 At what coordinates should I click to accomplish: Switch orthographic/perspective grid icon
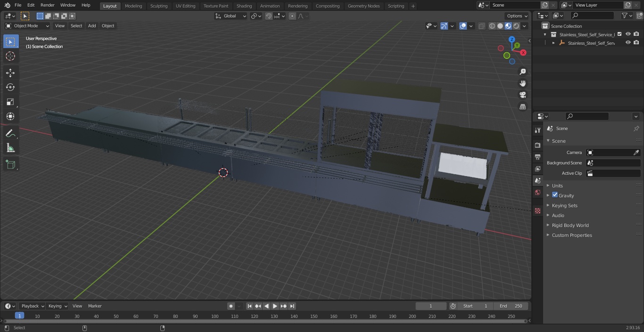[x=522, y=107]
